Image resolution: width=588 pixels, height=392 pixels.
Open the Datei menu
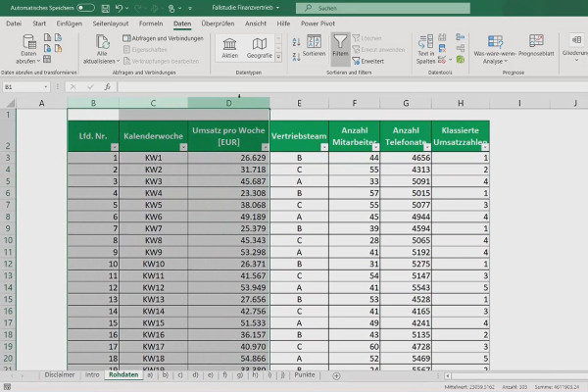14,24
